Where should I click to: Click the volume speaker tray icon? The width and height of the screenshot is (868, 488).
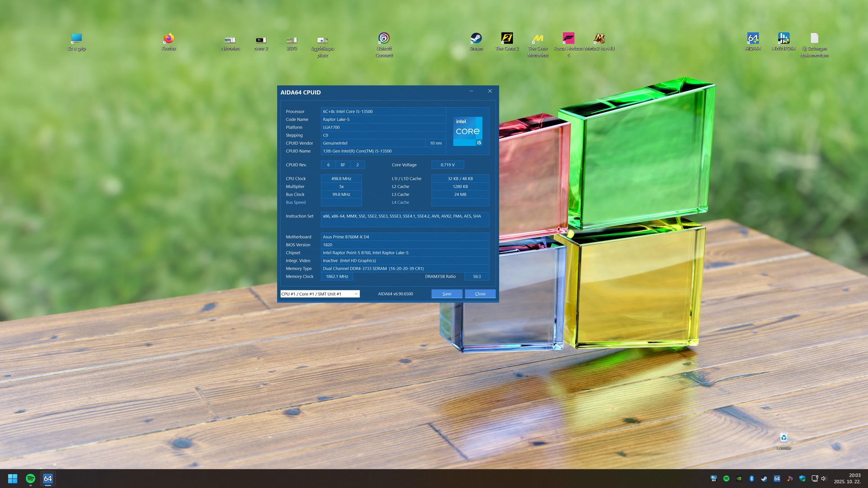coord(823,479)
